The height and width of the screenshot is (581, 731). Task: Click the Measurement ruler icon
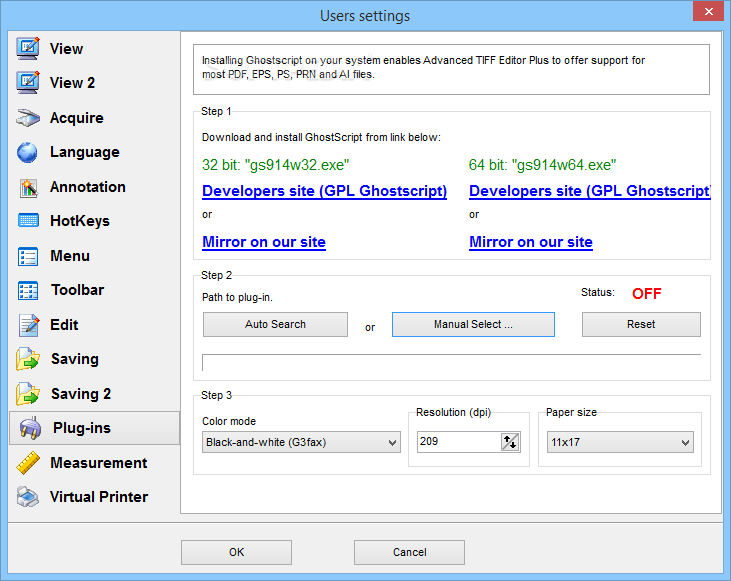tap(28, 463)
